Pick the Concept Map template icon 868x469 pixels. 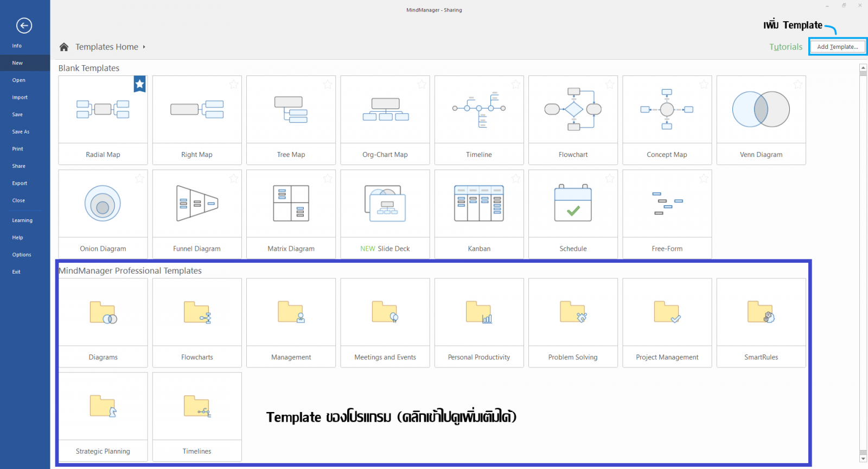click(x=667, y=109)
